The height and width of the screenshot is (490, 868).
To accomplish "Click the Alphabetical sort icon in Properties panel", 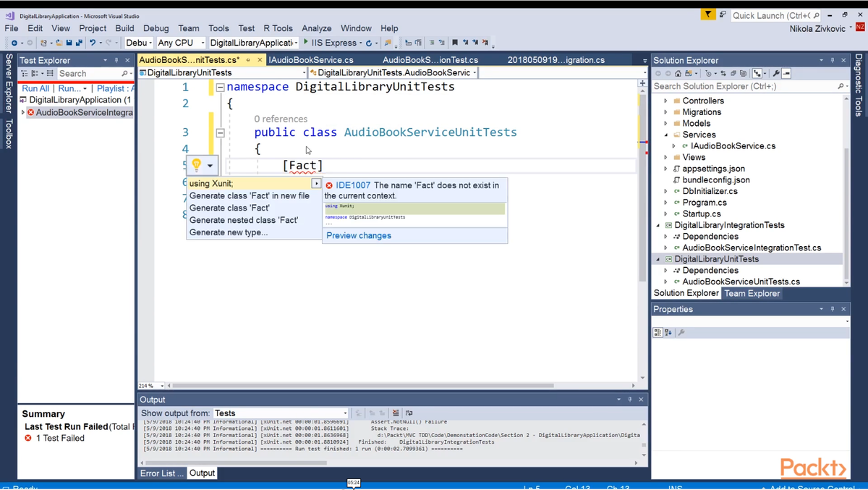I will [668, 332].
